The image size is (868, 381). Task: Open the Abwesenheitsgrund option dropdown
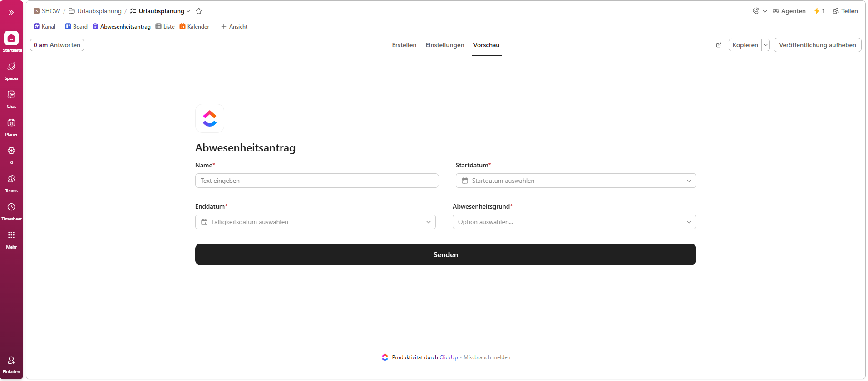[x=574, y=222]
